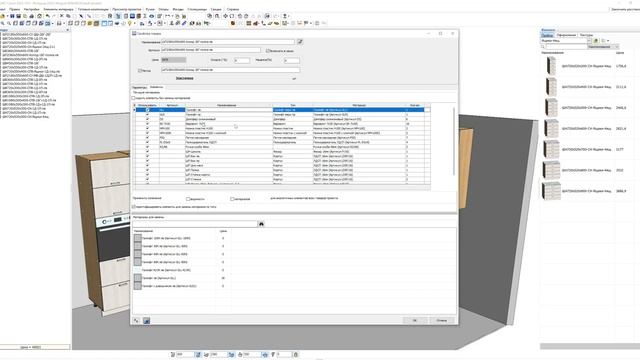The height and width of the screenshot is (360, 640).
Task: Toggle the ведомости checkbox
Action: click(x=188, y=199)
